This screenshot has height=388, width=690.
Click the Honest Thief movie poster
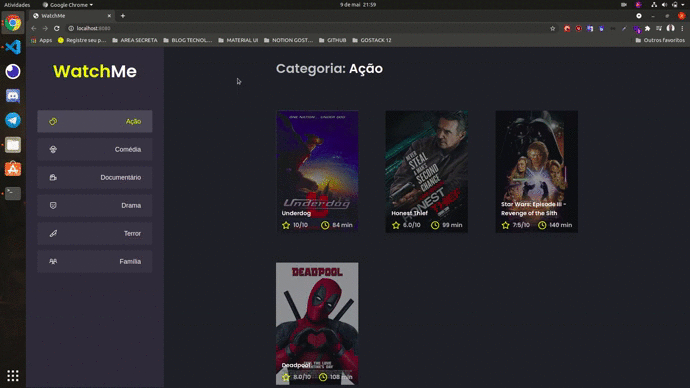[426, 171]
